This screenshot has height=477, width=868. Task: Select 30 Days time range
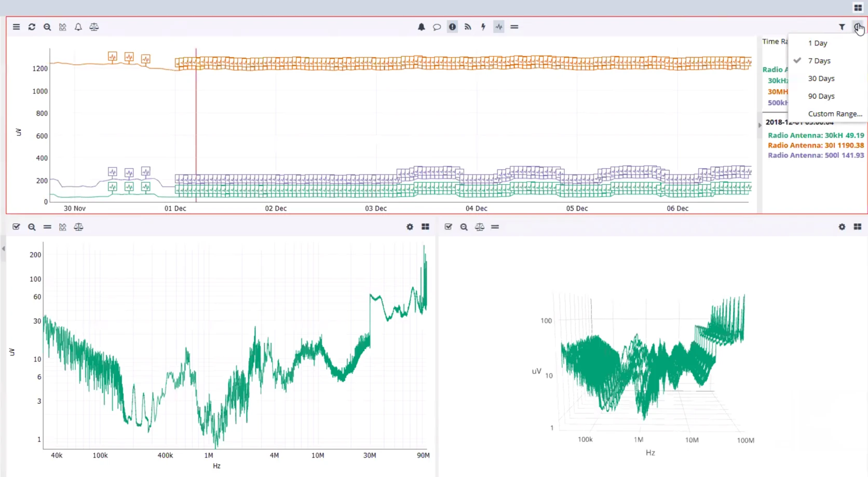coord(821,78)
